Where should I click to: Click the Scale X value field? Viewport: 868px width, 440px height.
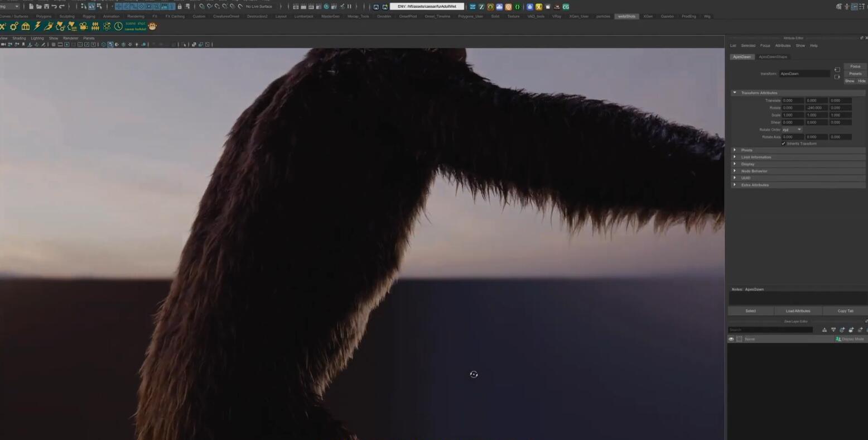(x=793, y=115)
